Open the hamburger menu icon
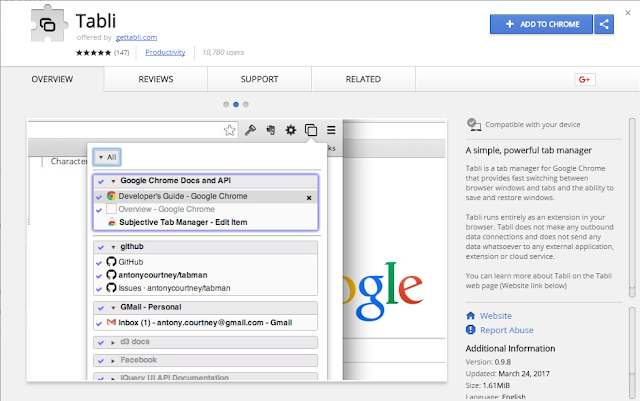 point(331,130)
